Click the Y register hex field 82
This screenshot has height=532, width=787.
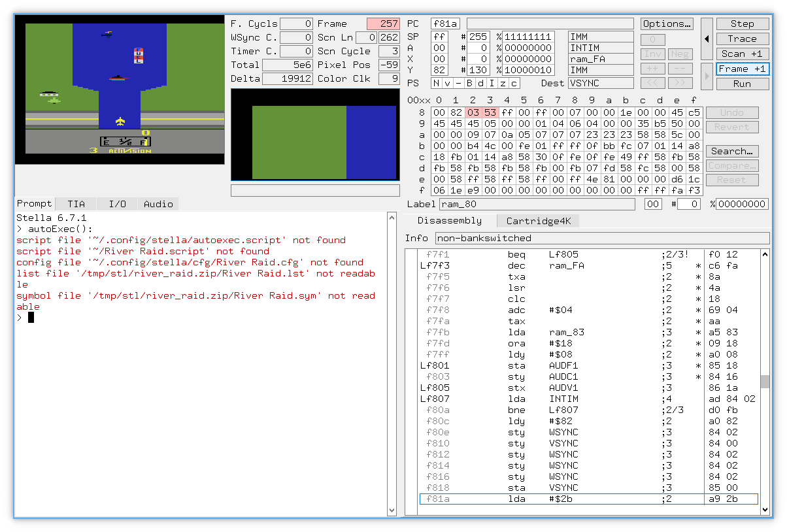440,70
